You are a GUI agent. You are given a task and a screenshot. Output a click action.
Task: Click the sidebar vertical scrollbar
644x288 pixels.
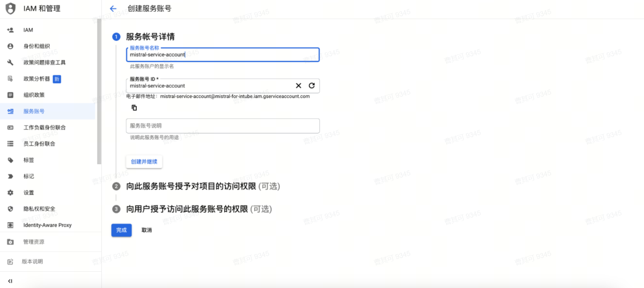pos(99,91)
